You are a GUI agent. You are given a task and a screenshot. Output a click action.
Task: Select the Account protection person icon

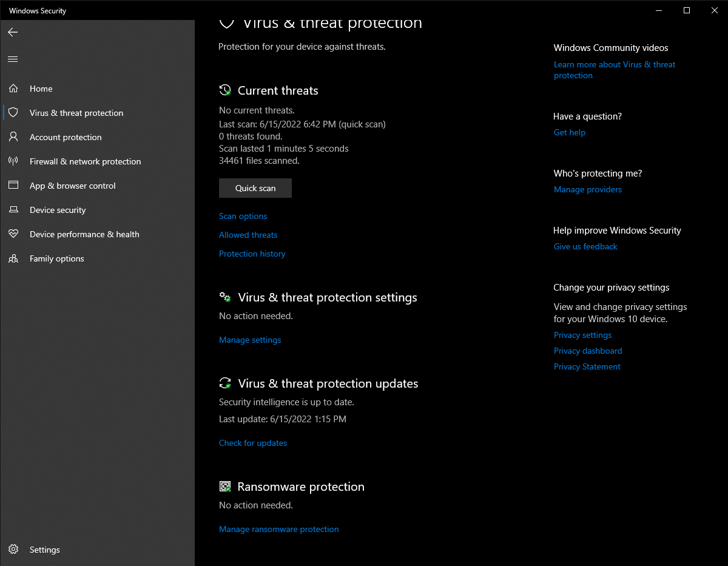click(x=13, y=137)
